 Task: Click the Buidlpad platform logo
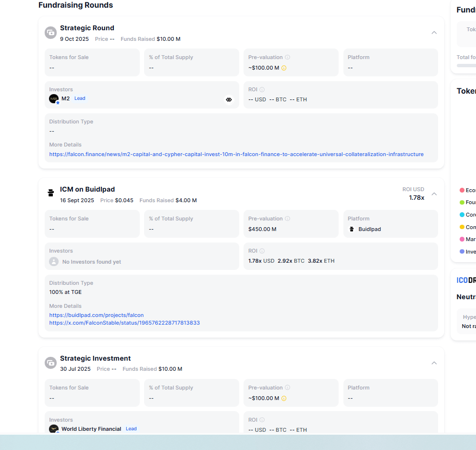[352, 229]
